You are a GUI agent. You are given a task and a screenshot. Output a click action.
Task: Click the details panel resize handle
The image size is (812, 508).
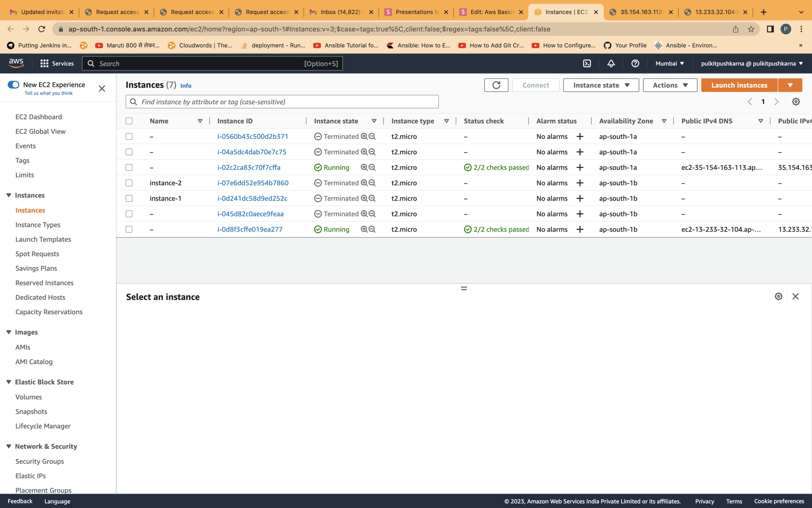point(464,288)
